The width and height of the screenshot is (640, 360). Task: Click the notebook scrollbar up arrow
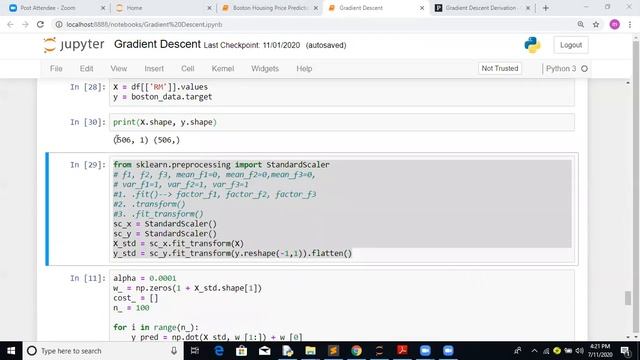(x=628, y=83)
